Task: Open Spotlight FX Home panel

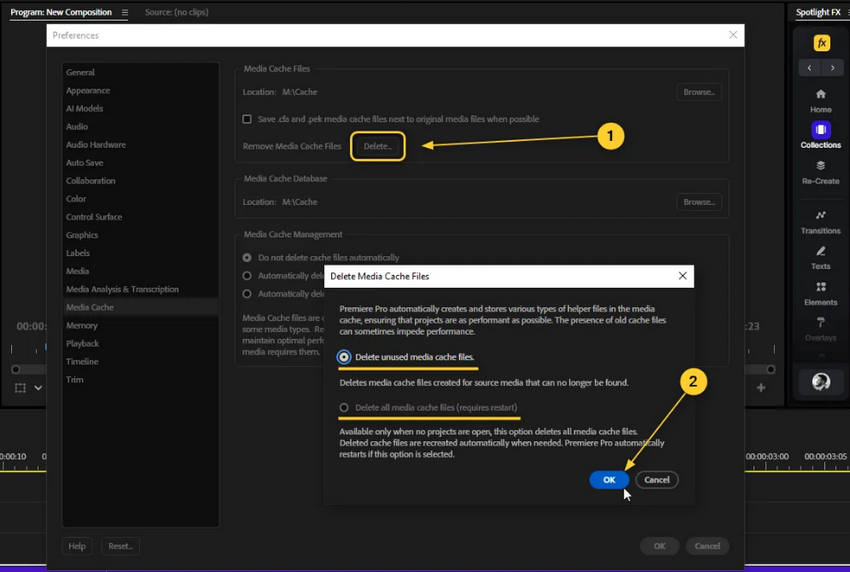Action: coord(820,101)
